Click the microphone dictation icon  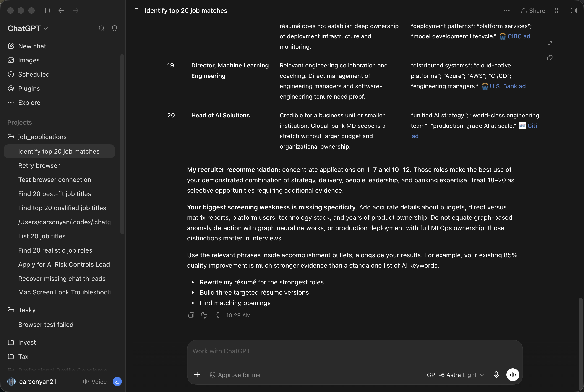(496, 374)
